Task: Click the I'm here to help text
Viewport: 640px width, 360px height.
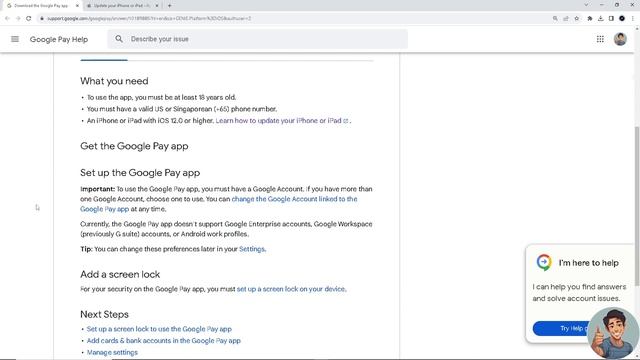Action: [x=589, y=263]
